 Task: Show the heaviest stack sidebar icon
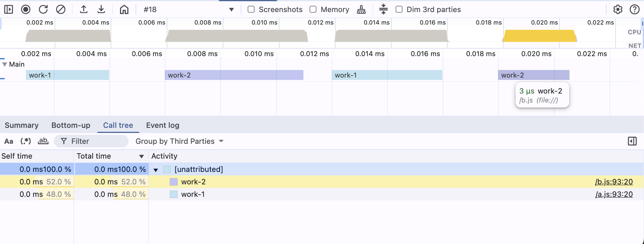(632, 141)
